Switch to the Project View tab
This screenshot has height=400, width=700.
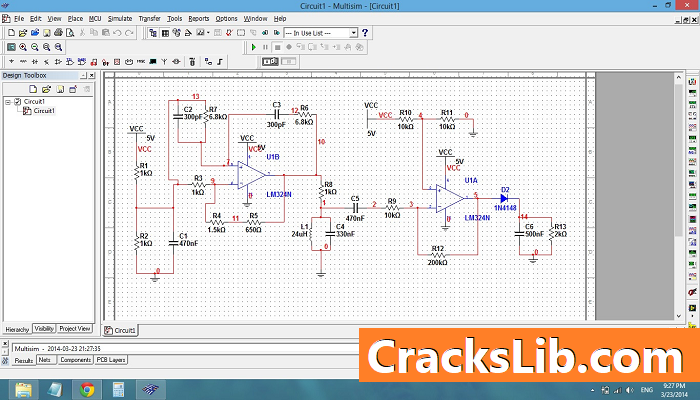tap(75, 329)
